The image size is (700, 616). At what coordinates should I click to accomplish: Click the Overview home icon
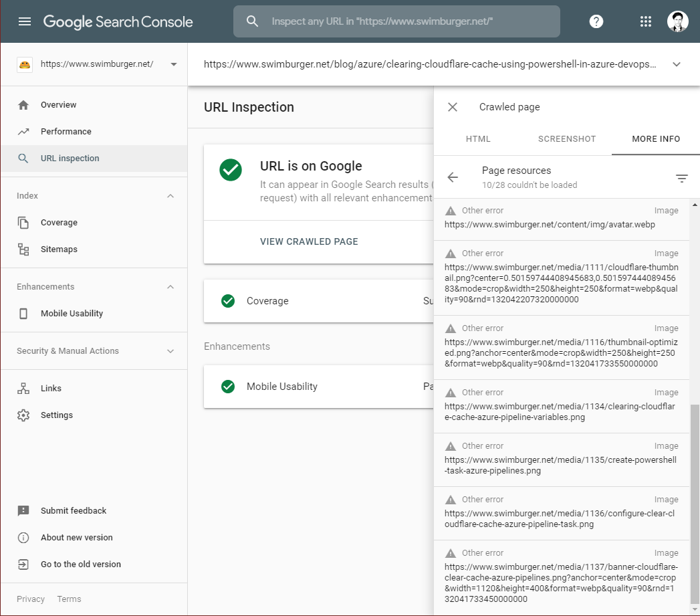[23, 105]
